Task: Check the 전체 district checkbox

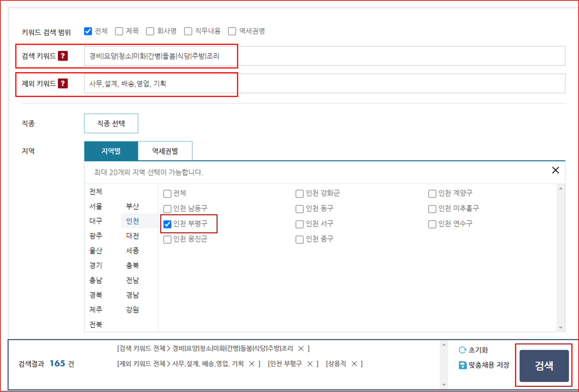Action: point(167,193)
